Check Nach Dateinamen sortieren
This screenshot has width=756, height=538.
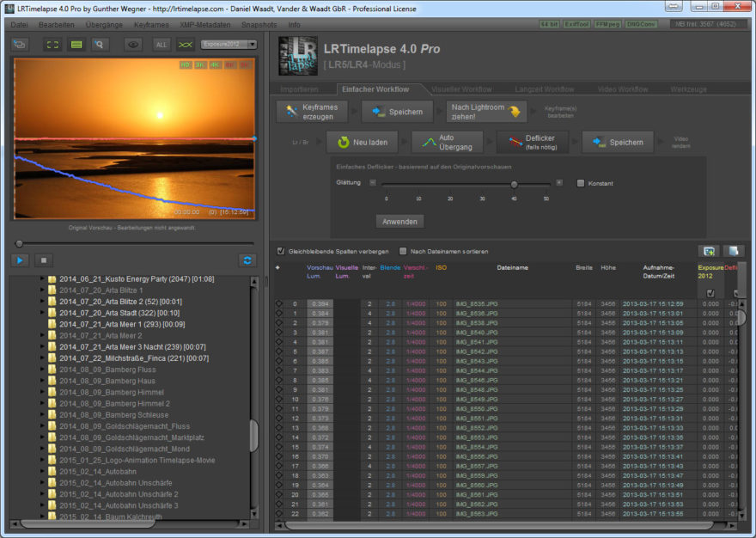(403, 251)
